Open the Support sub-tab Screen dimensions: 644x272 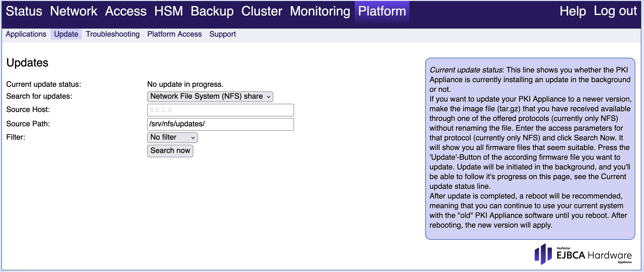tap(222, 34)
